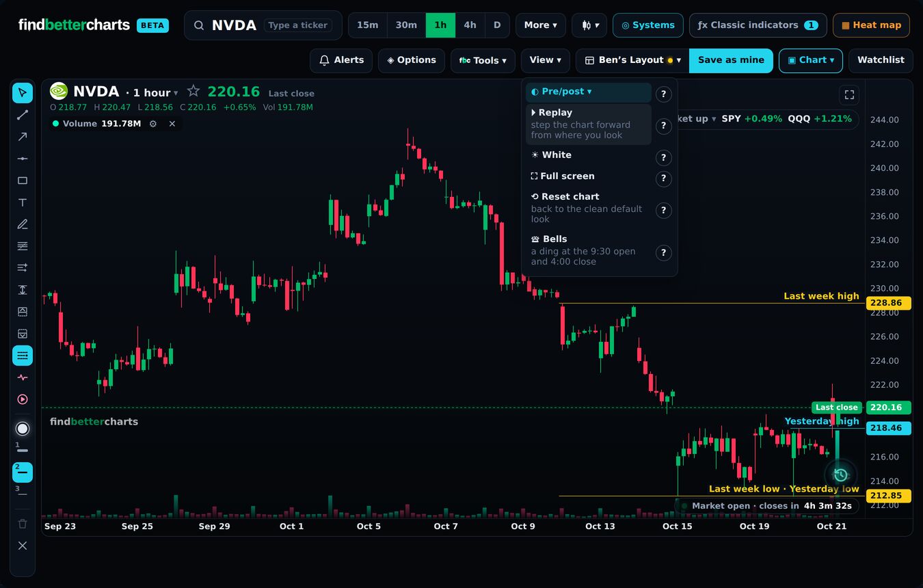Image resolution: width=923 pixels, height=588 pixels.
Task: Choose the White theme menu item
Action: pos(588,155)
